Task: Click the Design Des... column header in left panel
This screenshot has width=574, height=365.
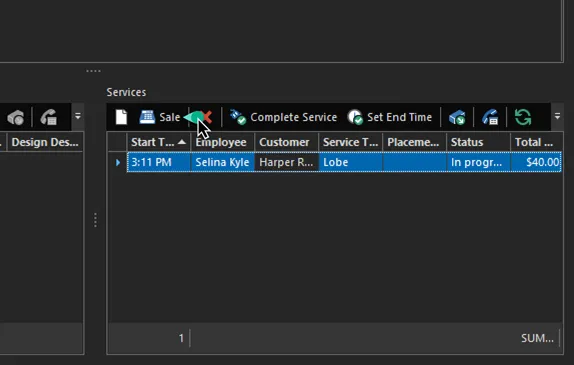Action: tap(45, 142)
